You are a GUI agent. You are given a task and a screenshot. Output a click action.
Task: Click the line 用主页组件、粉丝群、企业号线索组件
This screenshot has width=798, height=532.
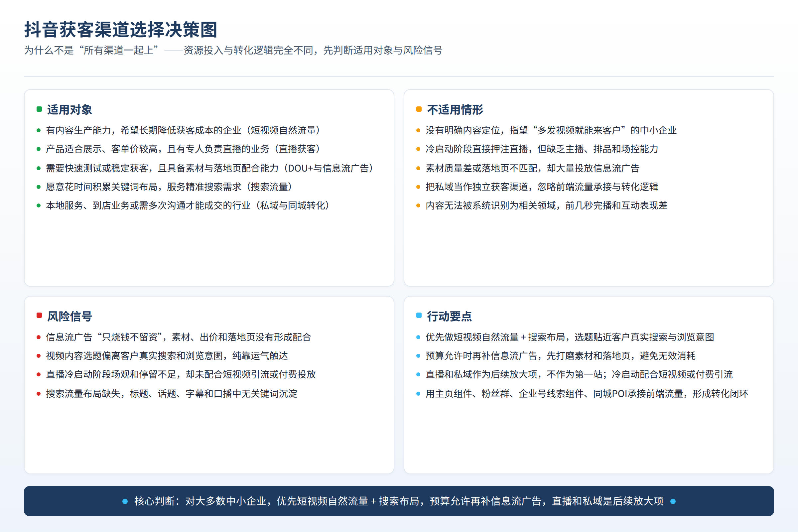point(587,394)
